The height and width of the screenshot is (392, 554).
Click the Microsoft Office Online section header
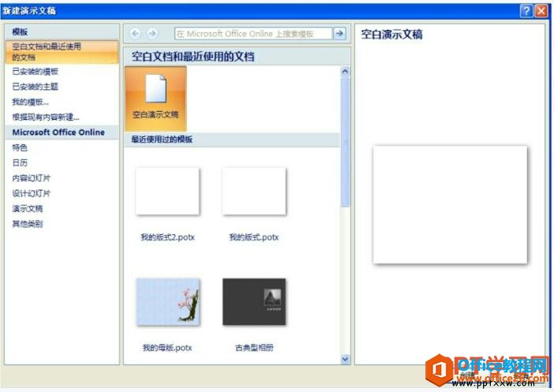click(62, 133)
